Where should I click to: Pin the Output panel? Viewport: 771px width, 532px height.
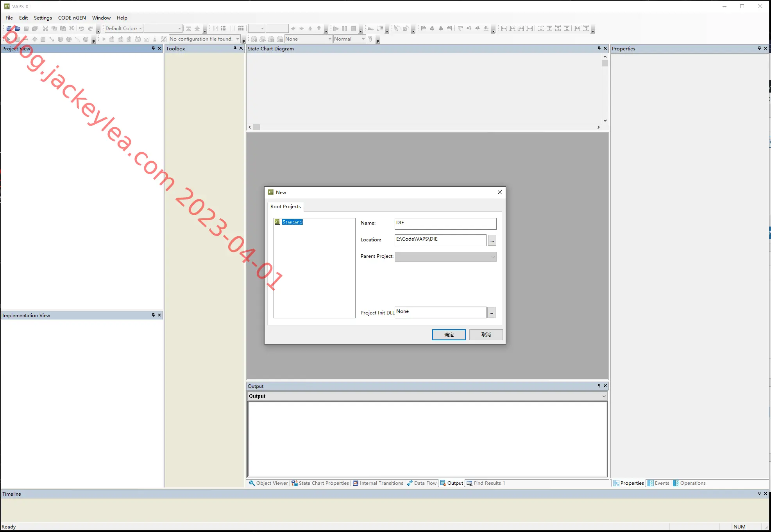click(x=599, y=386)
